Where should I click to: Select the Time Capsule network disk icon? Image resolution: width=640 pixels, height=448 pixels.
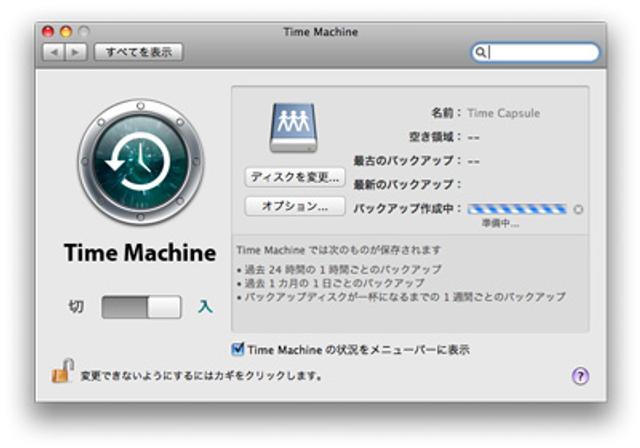pyautogui.click(x=293, y=127)
